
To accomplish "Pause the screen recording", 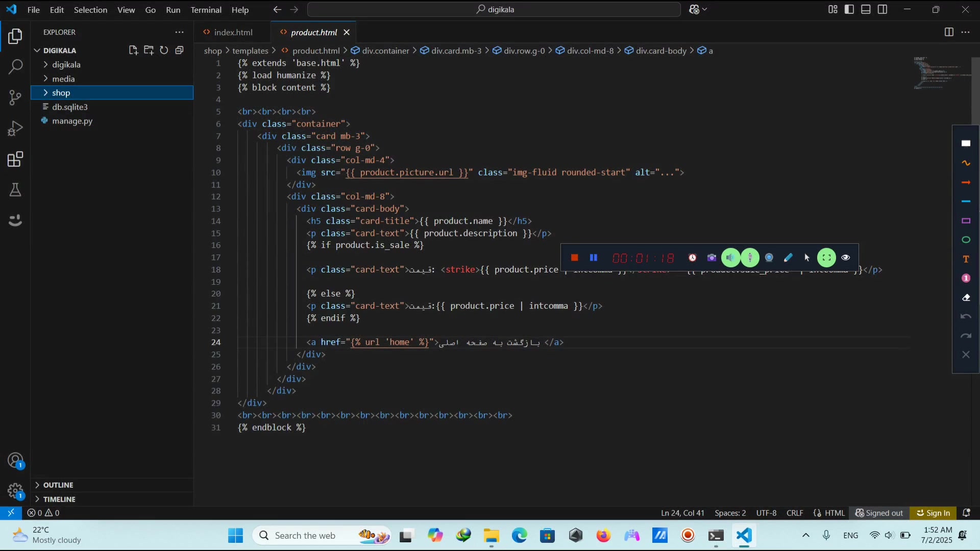I will pyautogui.click(x=593, y=258).
